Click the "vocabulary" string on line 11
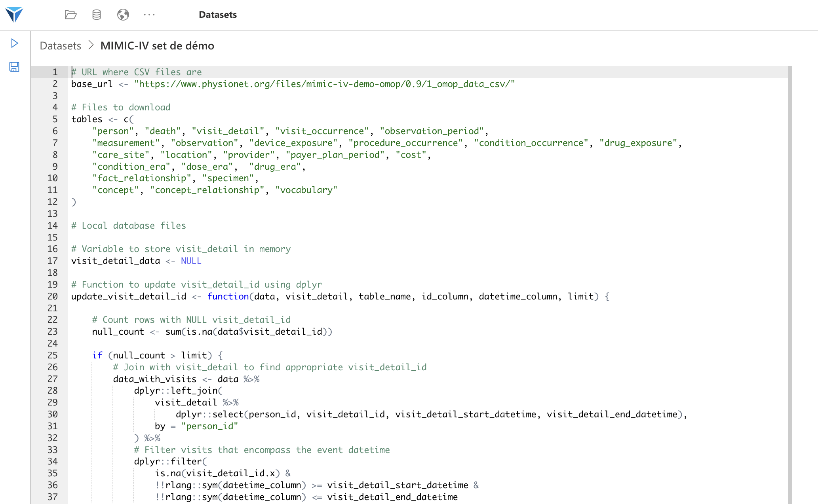 [x=306, y=190]
